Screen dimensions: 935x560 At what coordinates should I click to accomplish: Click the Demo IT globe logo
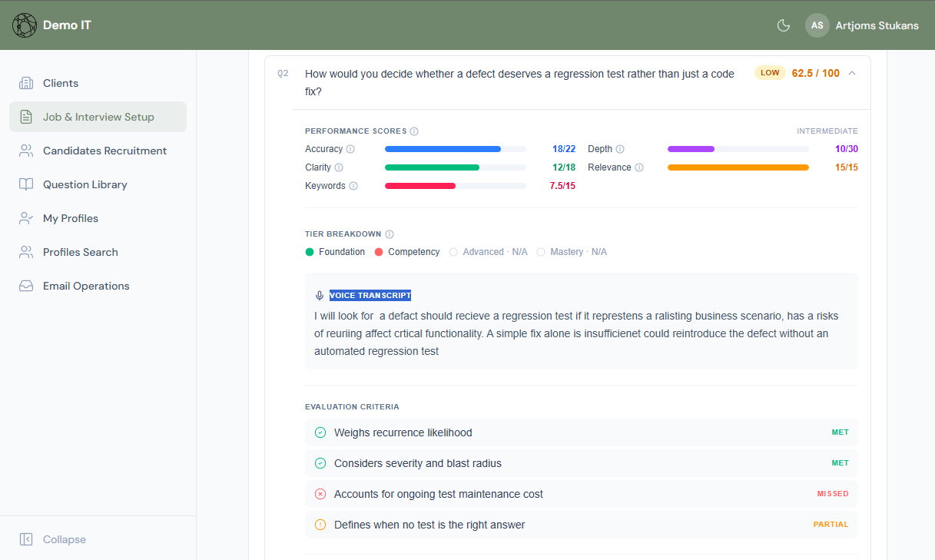coord(25,25)
